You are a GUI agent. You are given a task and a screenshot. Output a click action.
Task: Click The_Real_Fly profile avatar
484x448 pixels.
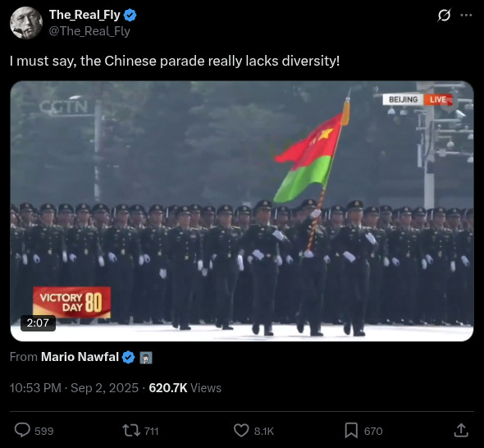tap(26, 23)
